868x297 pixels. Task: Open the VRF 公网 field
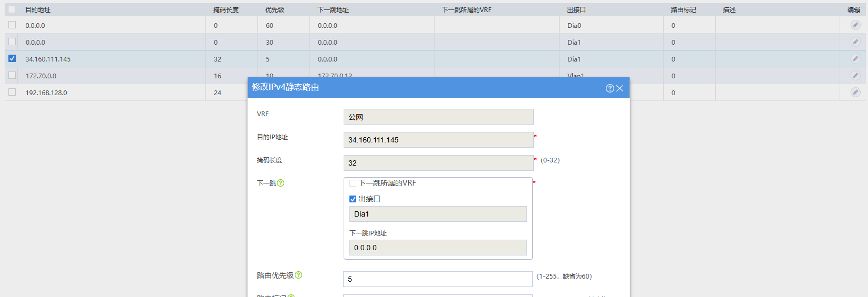click(x=439, y=117)
